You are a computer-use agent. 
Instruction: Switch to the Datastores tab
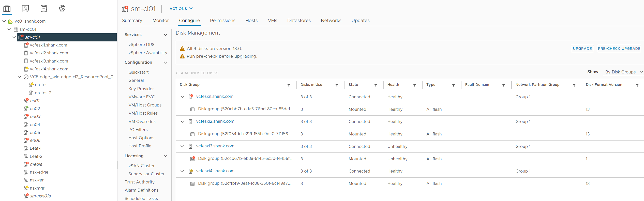tap(299, 21)
